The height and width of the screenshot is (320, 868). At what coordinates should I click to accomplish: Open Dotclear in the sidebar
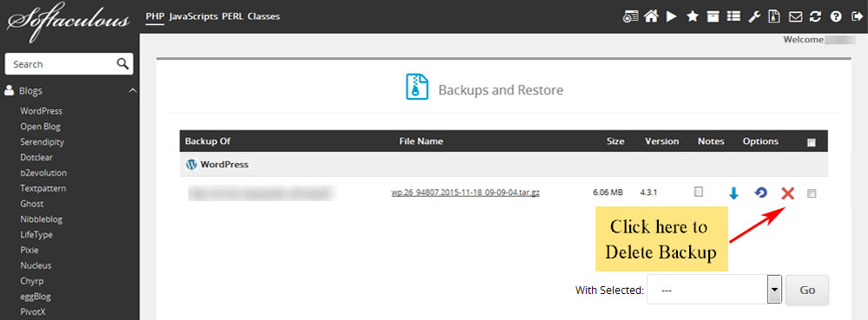coord(36,157)
